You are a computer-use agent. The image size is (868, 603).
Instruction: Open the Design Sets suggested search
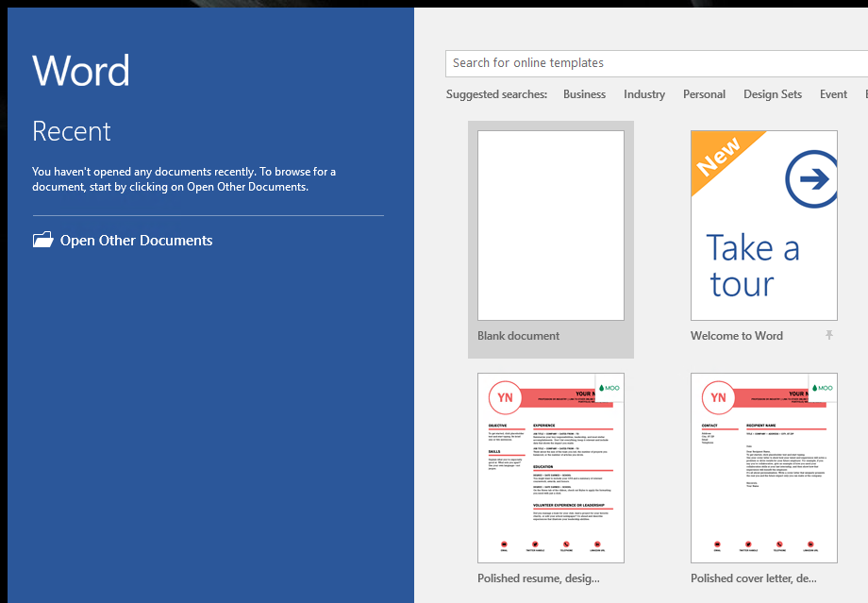click(x=772, y=94)
